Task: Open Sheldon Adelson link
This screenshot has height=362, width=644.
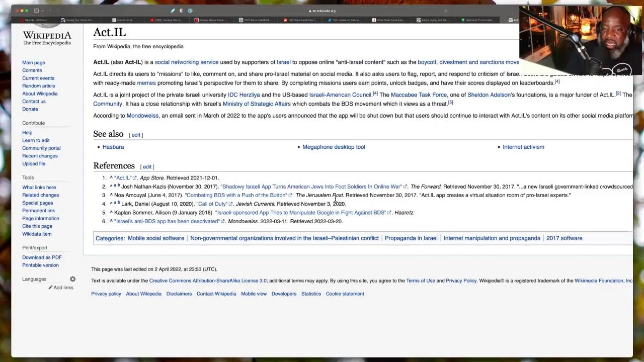Action: click(x=489, y=95)
